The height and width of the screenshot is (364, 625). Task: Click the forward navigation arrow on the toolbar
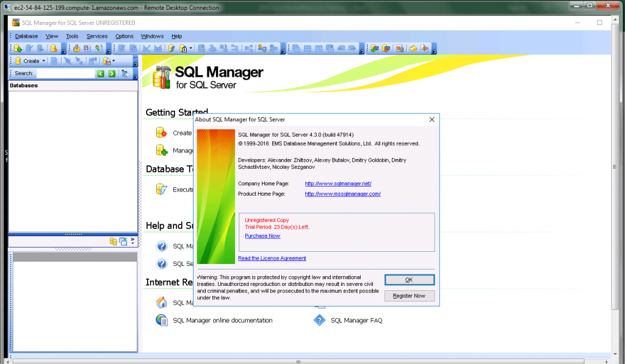click(x=352, y=48)
